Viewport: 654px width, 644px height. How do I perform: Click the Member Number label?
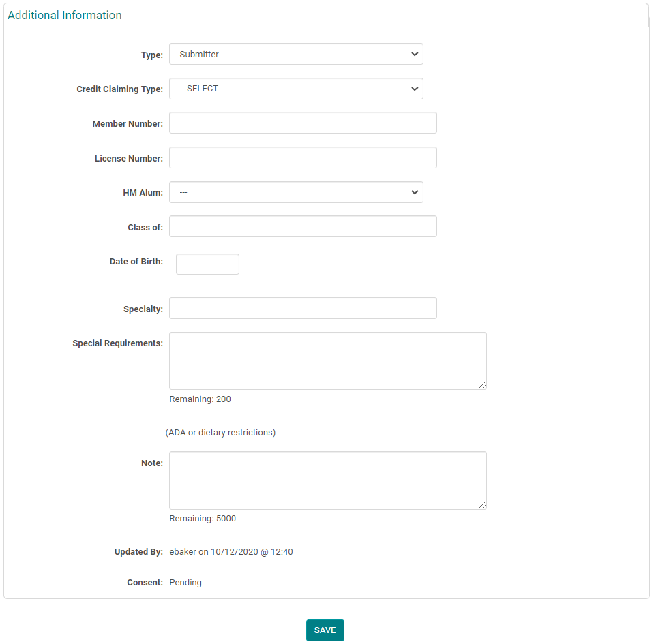(128, 124)
